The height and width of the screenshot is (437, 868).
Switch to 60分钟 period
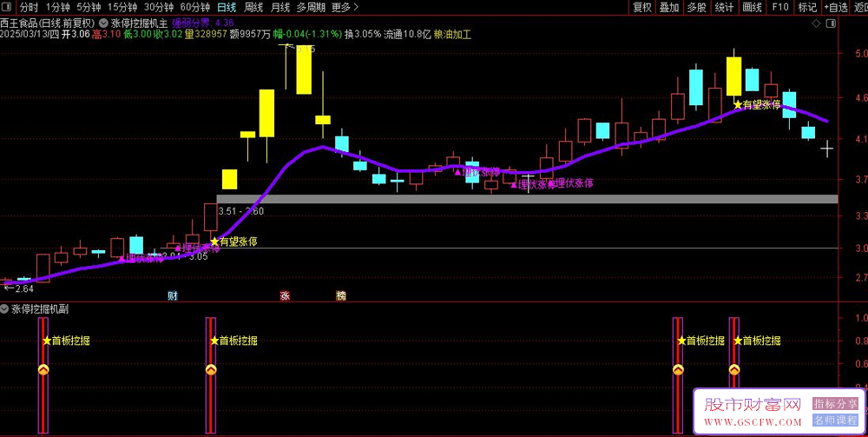pyautogui.click(x=194, y=7)
